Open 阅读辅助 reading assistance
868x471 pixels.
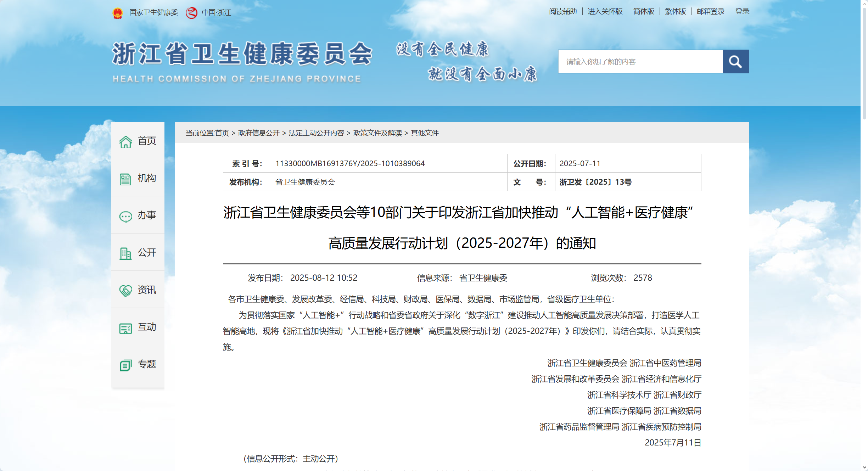[563, 12]
